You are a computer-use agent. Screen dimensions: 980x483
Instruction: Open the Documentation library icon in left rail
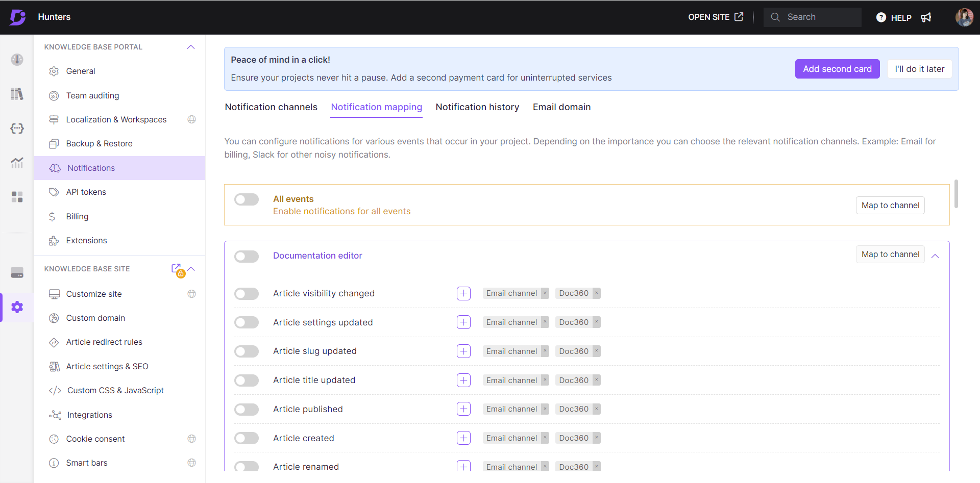tap(17, 94)
